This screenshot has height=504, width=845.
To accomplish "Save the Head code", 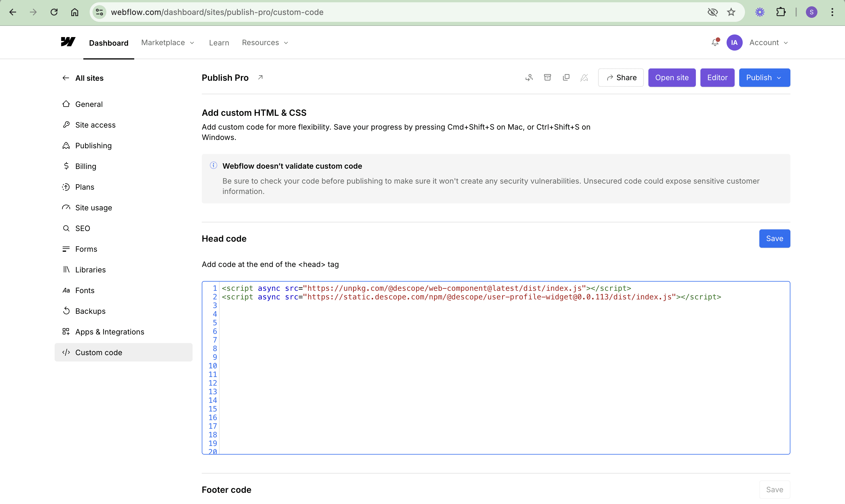I will tap(774, 238).
